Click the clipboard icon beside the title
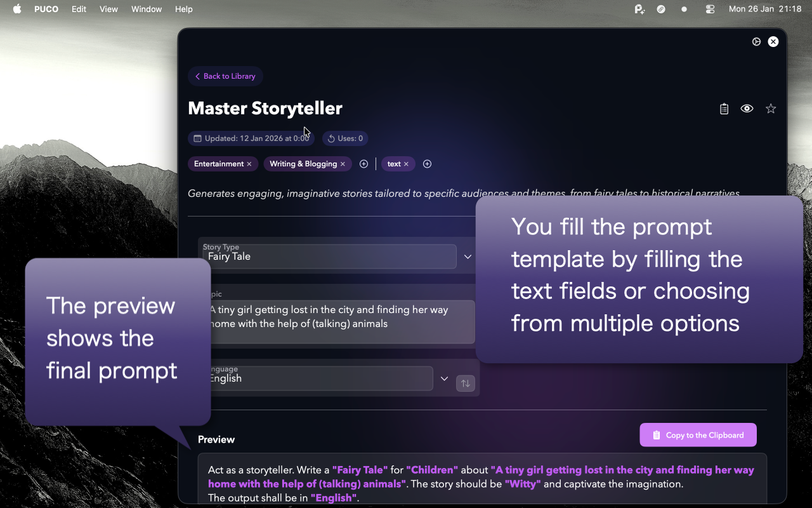Screen dimensions: 812x508 pyautogui.click(x=724, y=108)
